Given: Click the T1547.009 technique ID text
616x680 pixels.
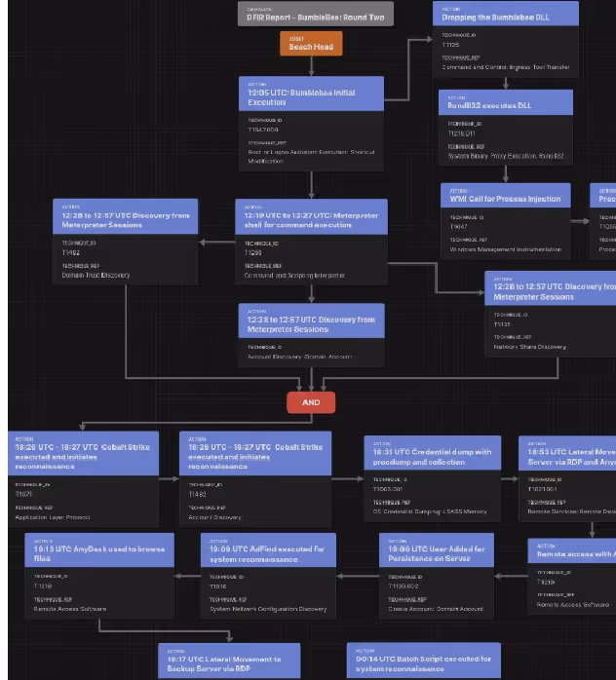Looking at the screenshot, I should click(263, 130).
